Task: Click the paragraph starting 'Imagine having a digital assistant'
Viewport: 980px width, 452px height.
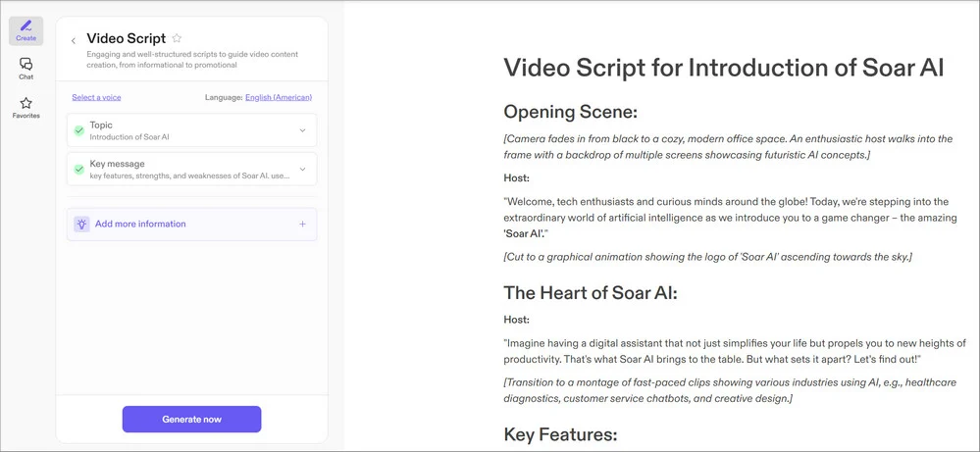Action: (735, 351)
